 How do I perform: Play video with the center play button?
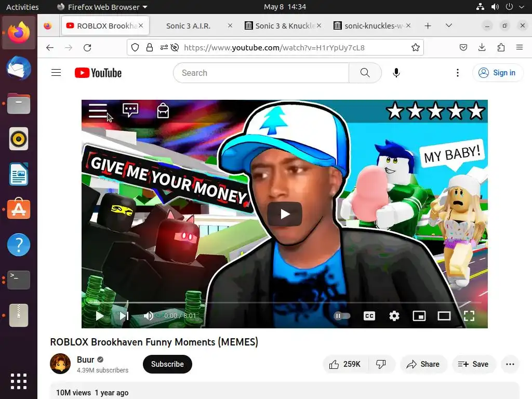[285, 214]
